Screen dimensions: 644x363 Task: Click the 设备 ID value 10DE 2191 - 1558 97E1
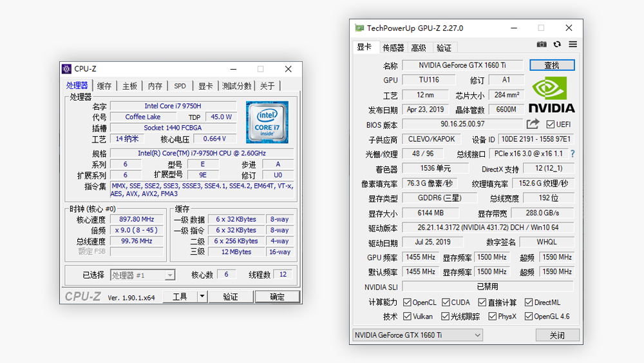pos(536,139)
